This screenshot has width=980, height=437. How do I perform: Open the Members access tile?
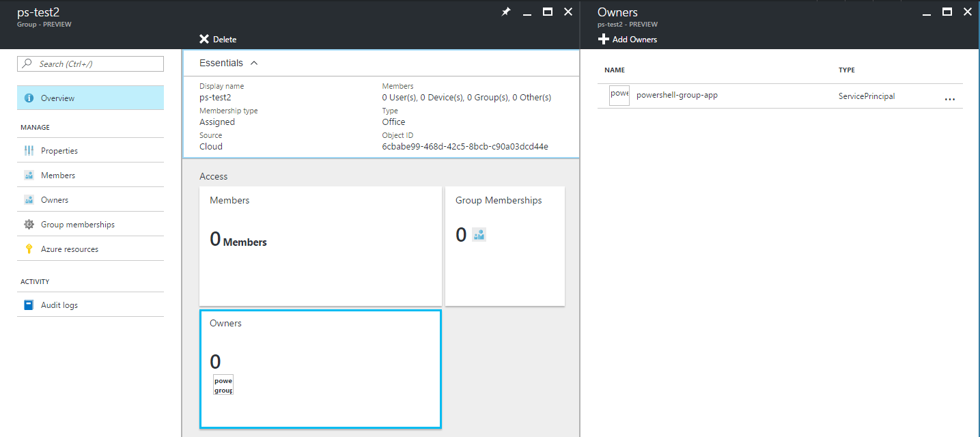click(320, 246)
